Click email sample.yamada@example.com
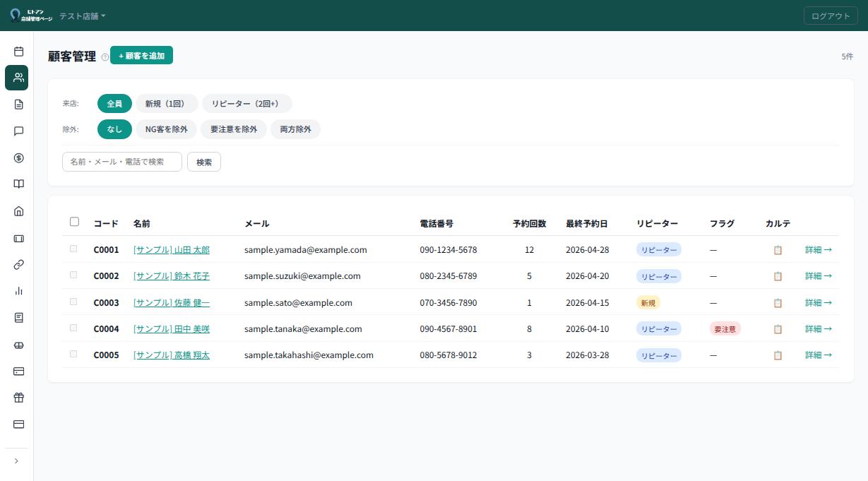868x481 pixels. tap(306, 250)
